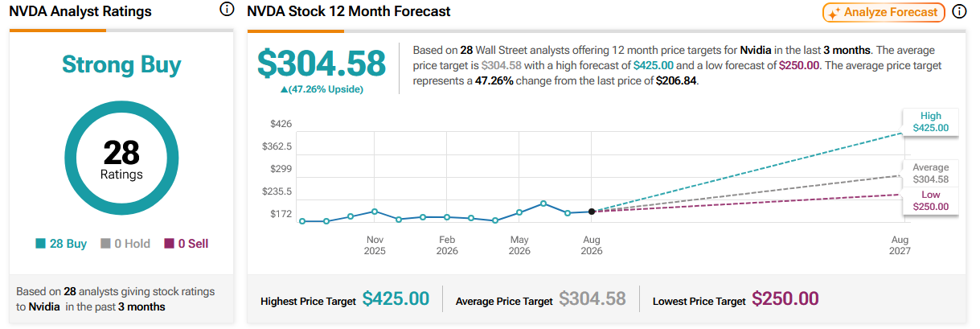Click the peak data point after May 2026

[x=543, y=204]
